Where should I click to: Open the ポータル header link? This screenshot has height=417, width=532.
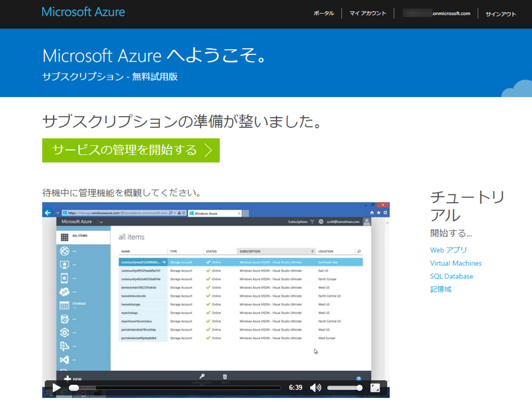click(x=324, y=14)
